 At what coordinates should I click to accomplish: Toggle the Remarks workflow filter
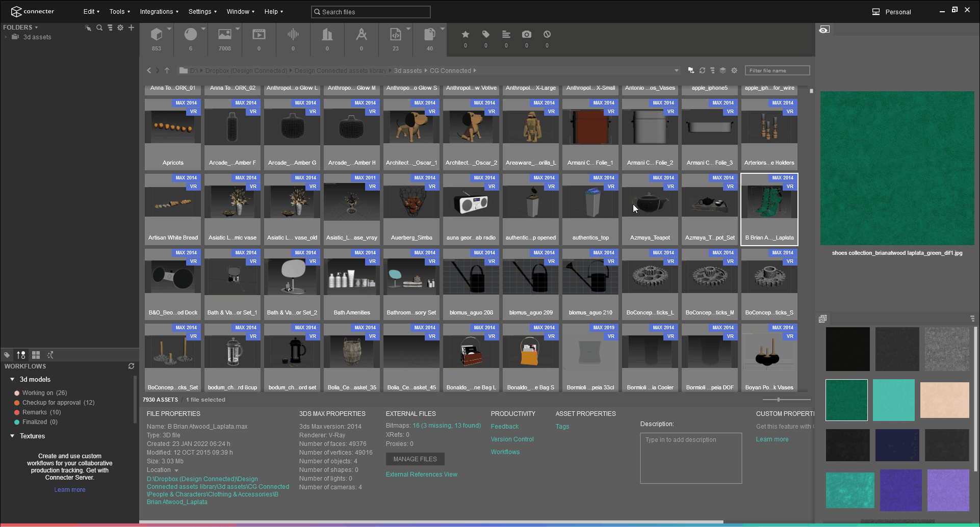click(x=38, y=412)
